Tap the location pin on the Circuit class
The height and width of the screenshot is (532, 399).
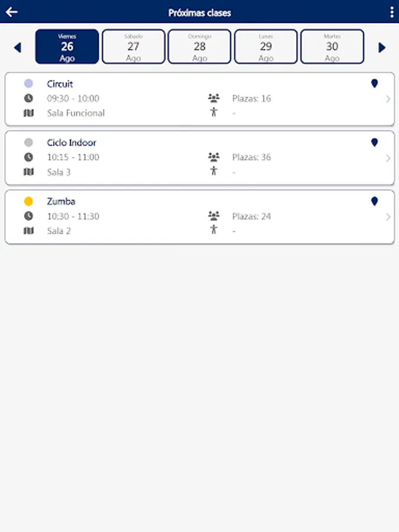374,83
